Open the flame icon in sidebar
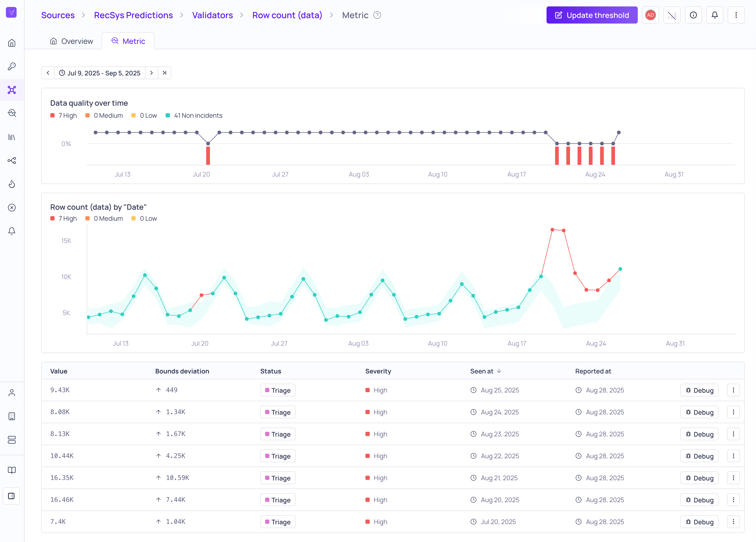 coord(12,184)
